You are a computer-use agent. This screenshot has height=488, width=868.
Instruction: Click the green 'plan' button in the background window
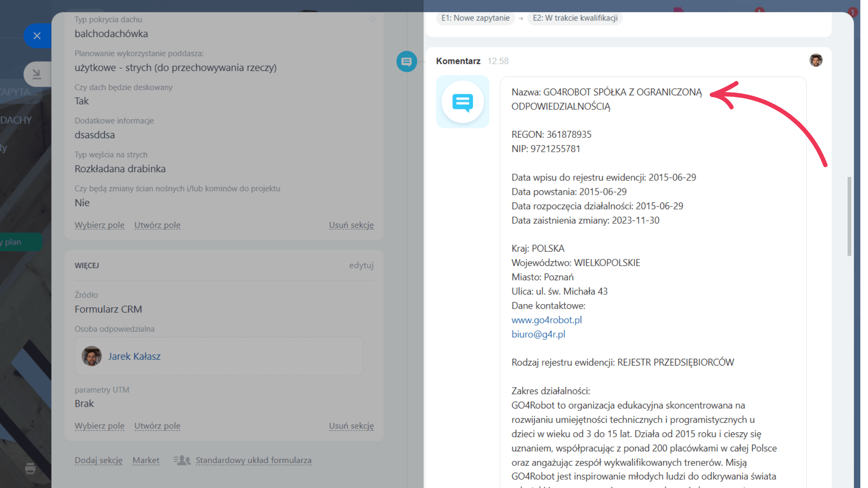coord(21,242)
